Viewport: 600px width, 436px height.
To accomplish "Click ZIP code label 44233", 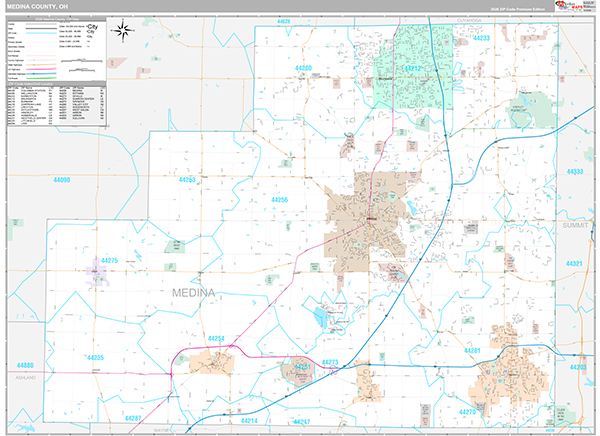I will [x=481, y=38].
